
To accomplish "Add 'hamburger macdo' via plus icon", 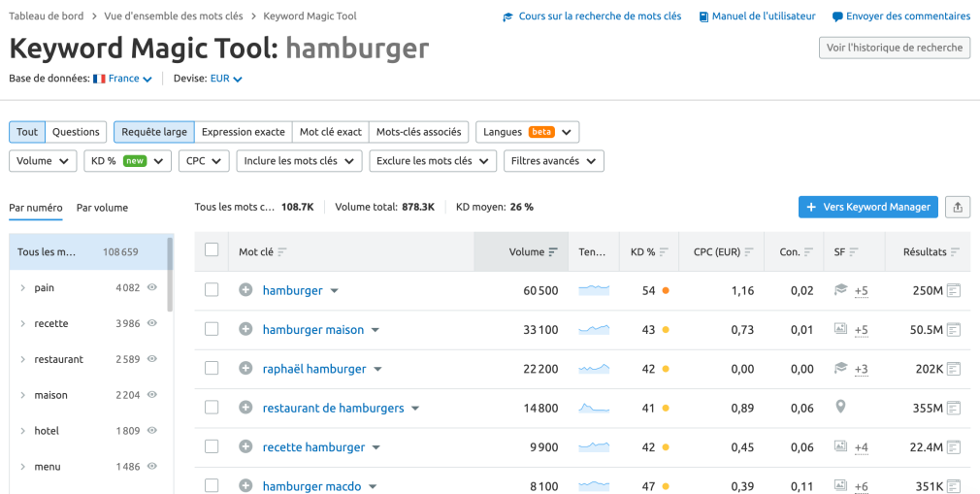I will [x=245, y=486].
